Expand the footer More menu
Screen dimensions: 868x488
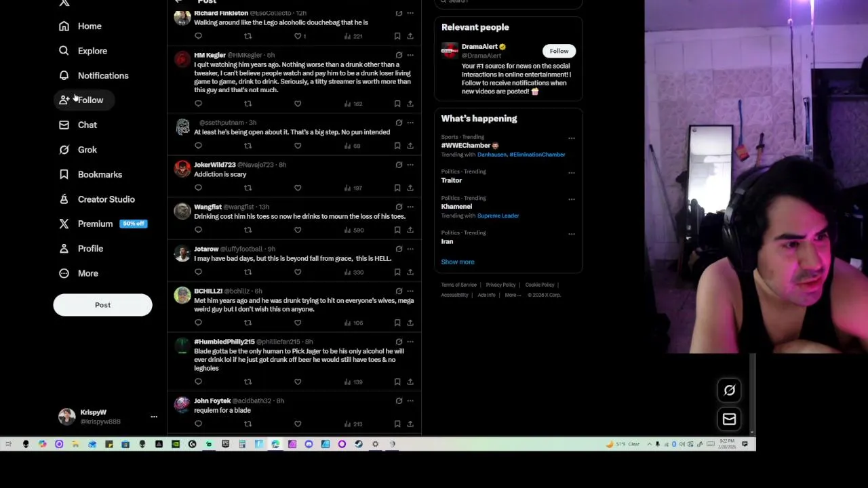click(x=513, y=295)
